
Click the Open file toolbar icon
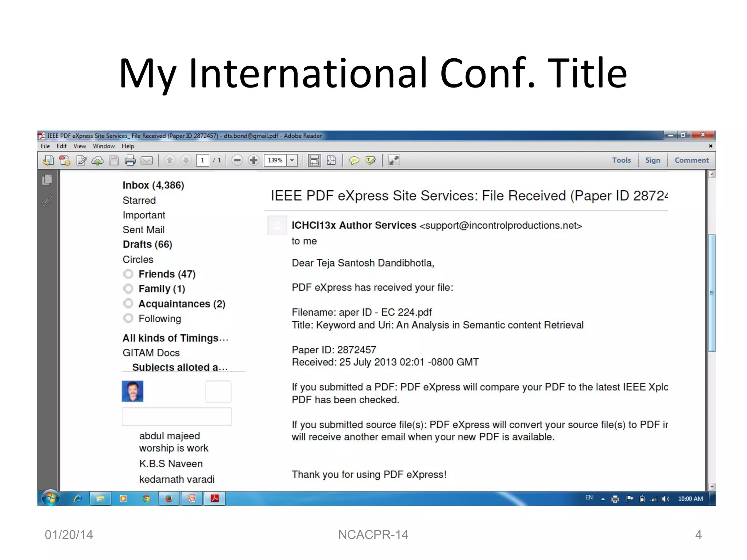(48, 160)
